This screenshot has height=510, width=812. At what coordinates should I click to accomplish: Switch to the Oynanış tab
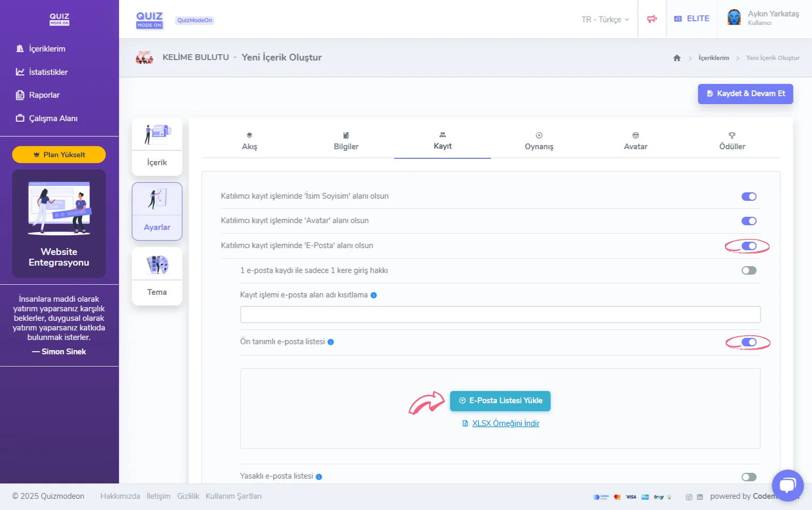[539, 141]
